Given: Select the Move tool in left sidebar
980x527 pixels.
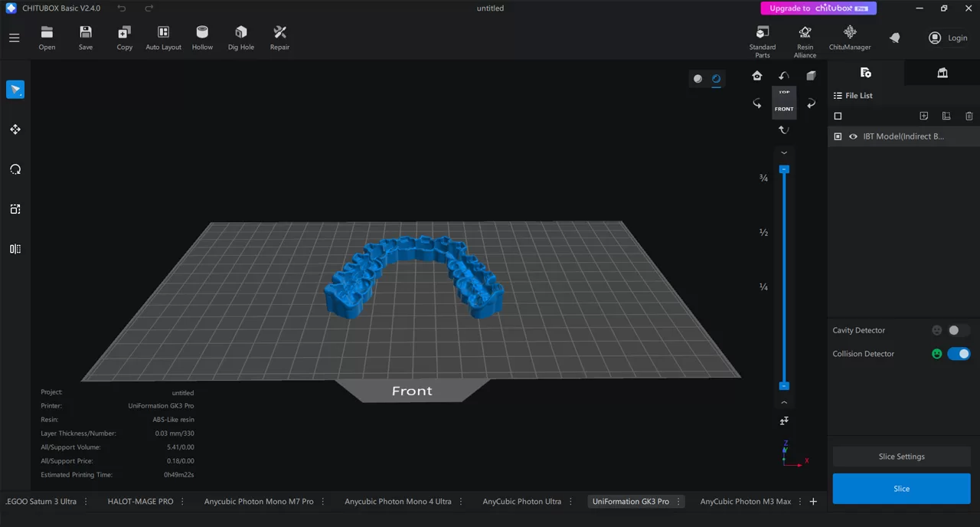Looking at the screenshot, I should coord(15,129).
